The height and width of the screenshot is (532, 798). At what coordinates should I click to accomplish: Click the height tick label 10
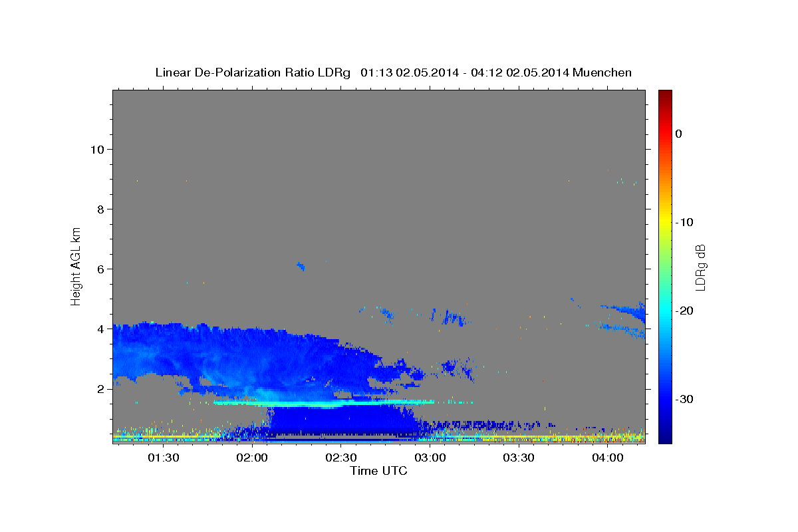pyautogui.click(x=97, y=149)
